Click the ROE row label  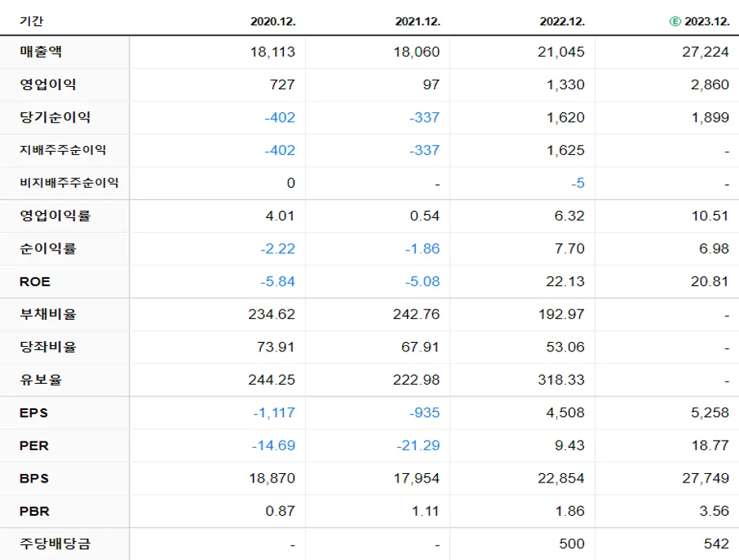(x=35, y=282)
